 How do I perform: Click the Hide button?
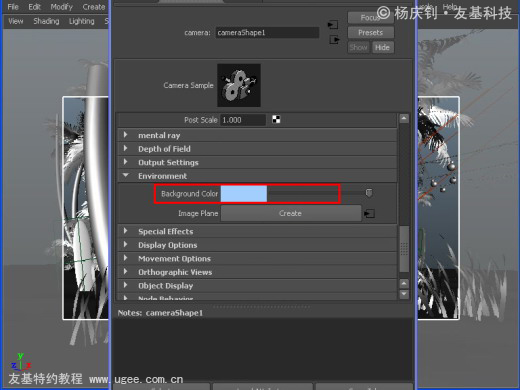(382, 47)
